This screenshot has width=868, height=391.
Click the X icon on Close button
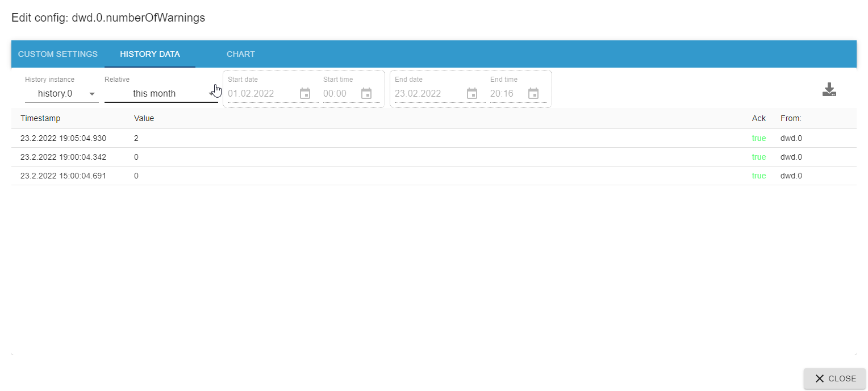tap(819, 378)
